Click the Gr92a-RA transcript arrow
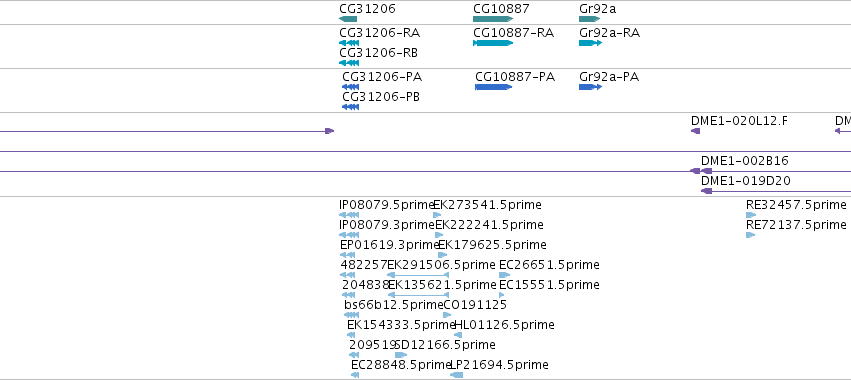 590,43
